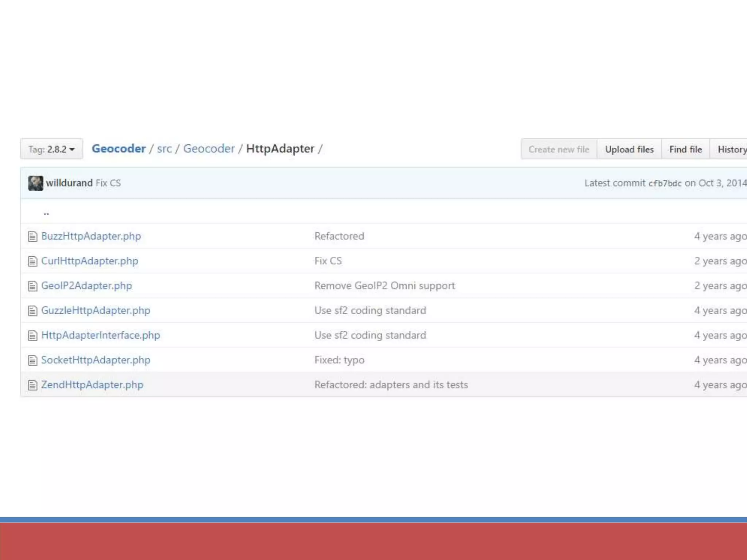Click file icon beside ZendHttpAdapter.php
The width and height of the screenshot is (747, 560).
coord(33,385)
